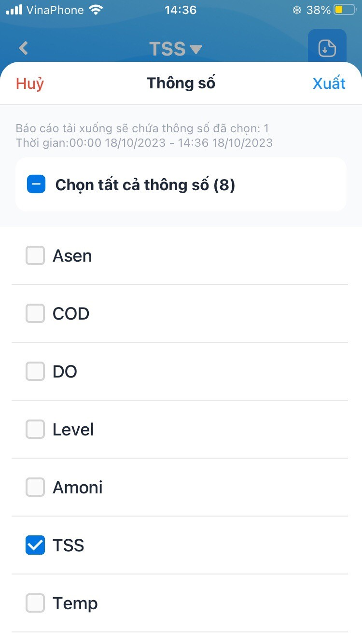
Task: Enable the COD checkbox
Action: pyautogui.click(x=35, y=313)
